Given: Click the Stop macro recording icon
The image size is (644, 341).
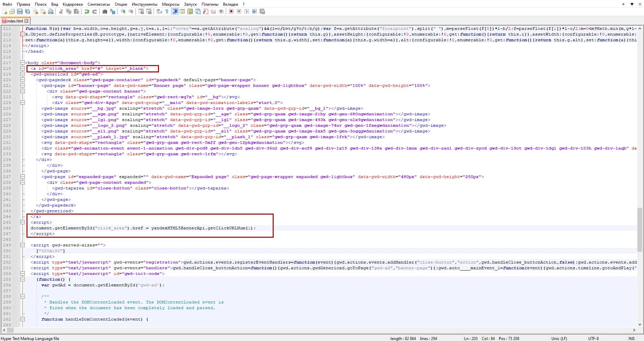Looking at the screenshot, I should [239, 12].
